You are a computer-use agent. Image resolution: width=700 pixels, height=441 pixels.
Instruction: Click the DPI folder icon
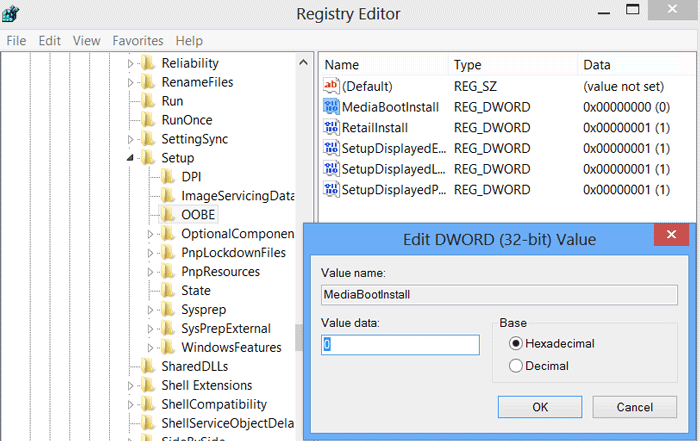point(167,177)
